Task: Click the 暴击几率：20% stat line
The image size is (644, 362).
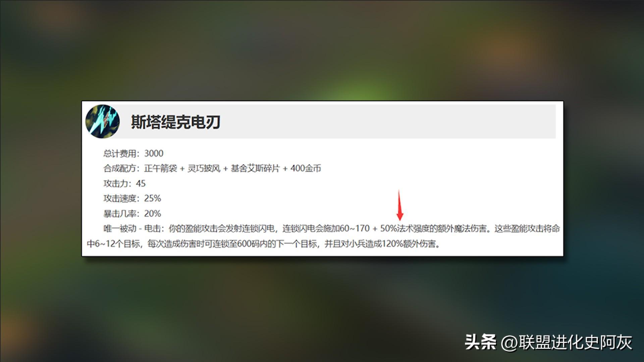Action: tap(132, 214)
